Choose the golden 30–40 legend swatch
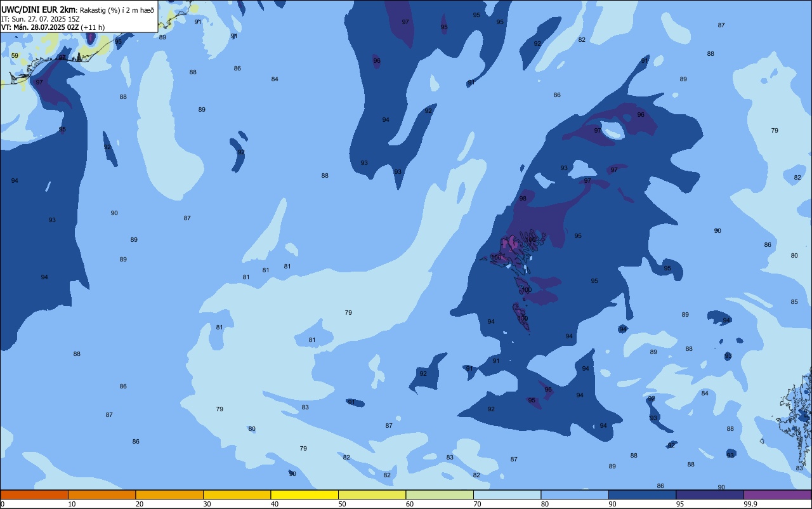 tap(237, 494)
